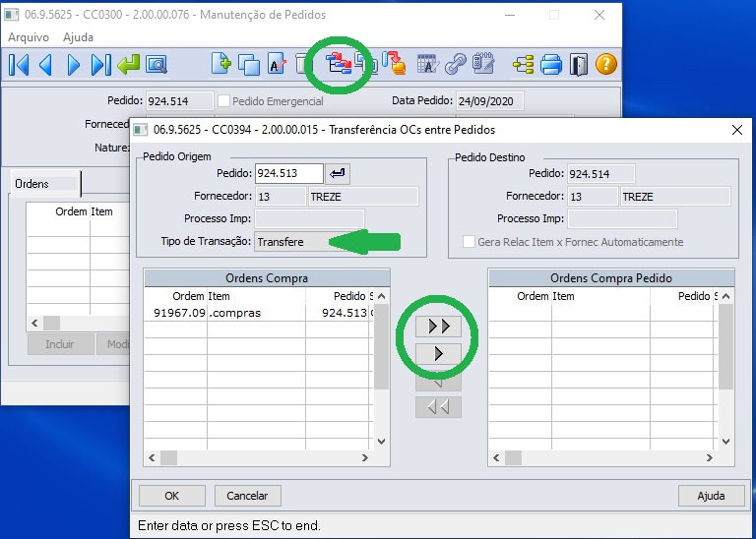This screenshot has height=539, width=756.
Task: Click the notepad with calculator icon
Action: click(483, 64)
